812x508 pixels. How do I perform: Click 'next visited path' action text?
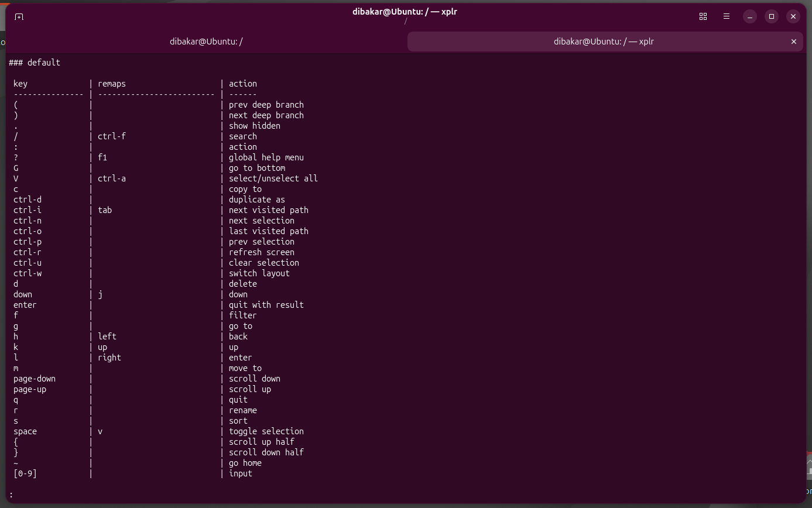[x=269, y=210]
